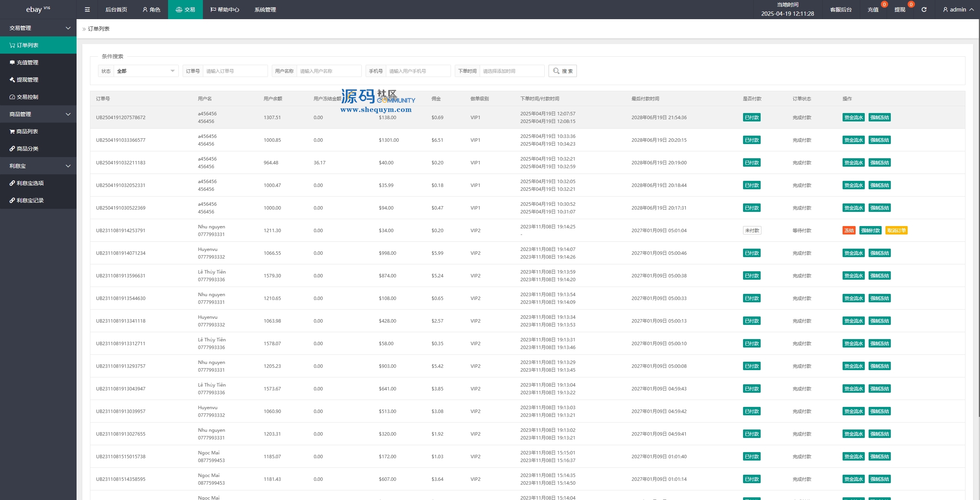Click the 搜索 magnifier button
The image size is (980, 500).
point(562,71)
